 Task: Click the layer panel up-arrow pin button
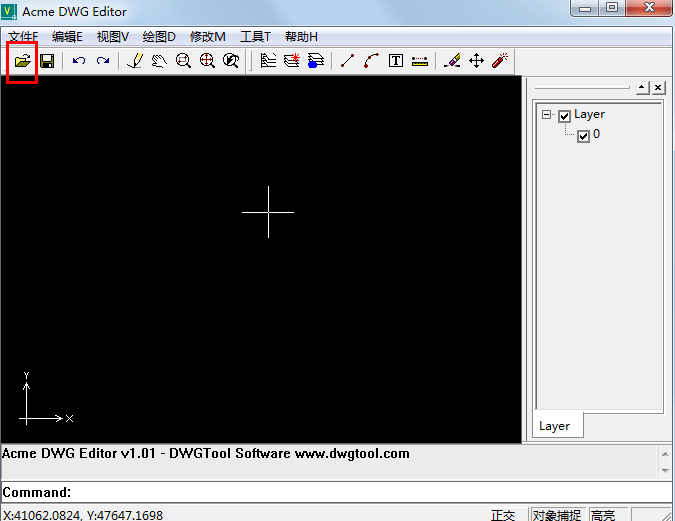pyautogui.click(x=642, y=88)
